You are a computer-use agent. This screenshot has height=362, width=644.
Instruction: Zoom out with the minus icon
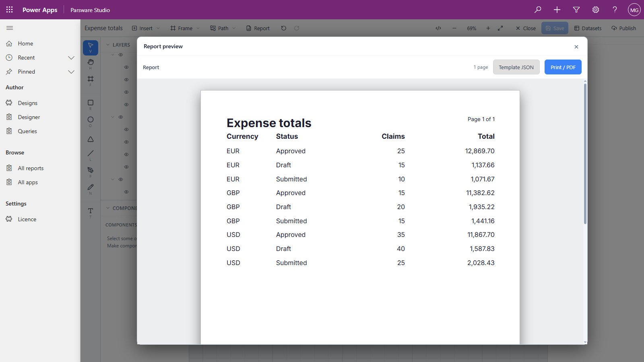pos(454,28)
